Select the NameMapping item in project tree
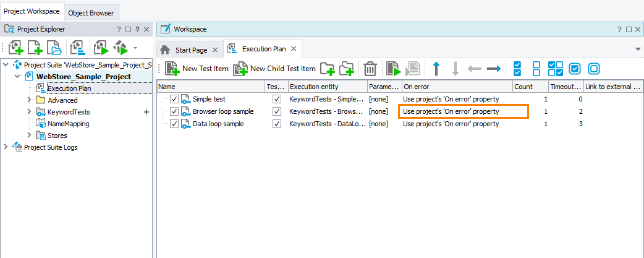The height and width of the screenshot is (258, 644). [x=66, y=124]
